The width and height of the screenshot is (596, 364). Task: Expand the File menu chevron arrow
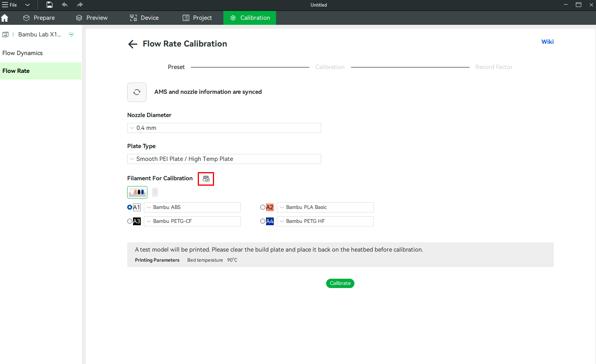(28, 5)
